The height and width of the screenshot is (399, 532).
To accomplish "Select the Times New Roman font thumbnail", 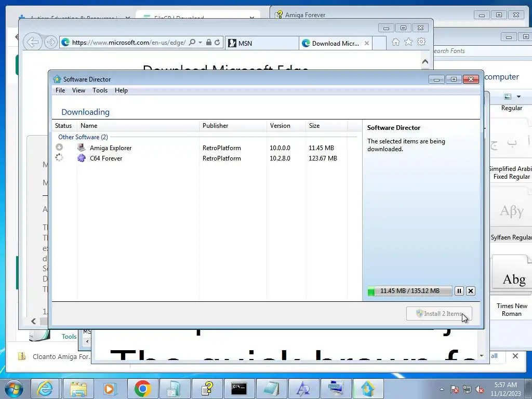I will [x=512, y=287].
